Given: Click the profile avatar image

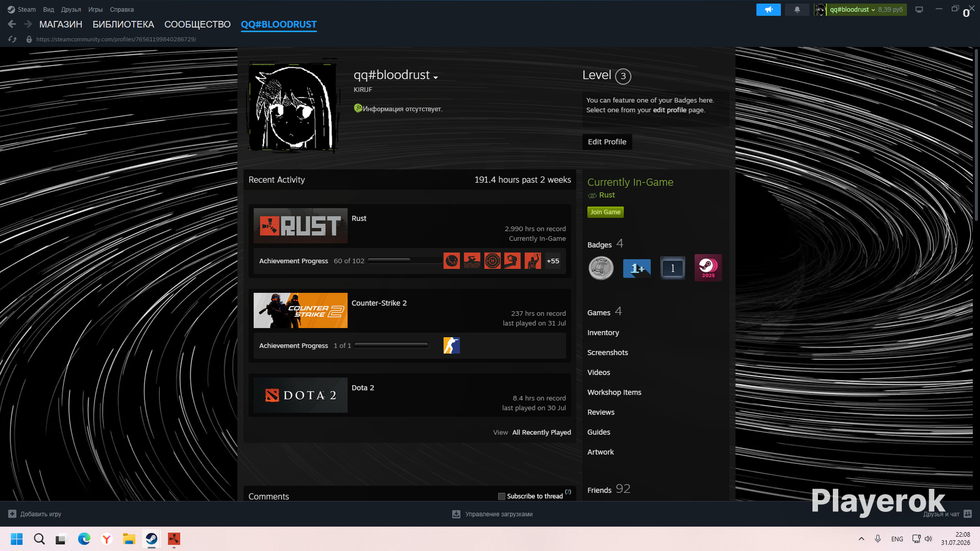Looking at the screenshot, I should click(293, 106).
